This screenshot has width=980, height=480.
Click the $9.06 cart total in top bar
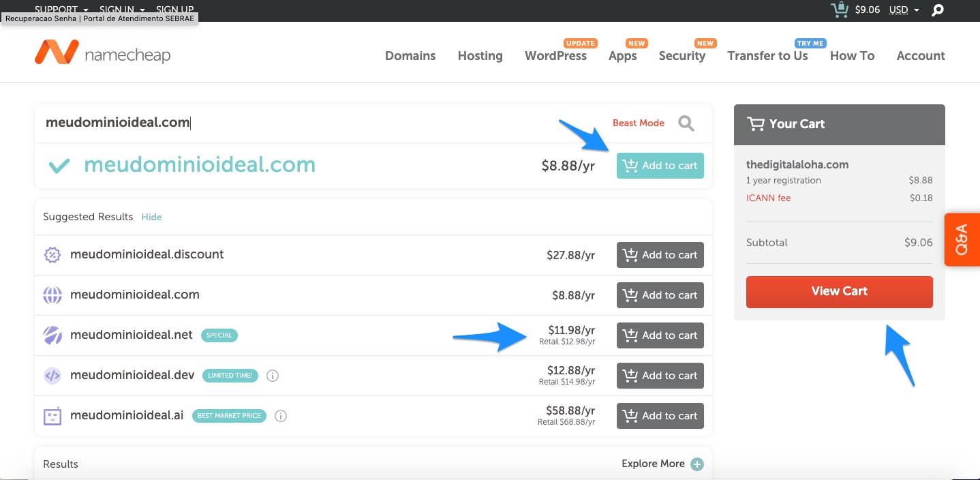pyautogui.click(x=868, y=10)
